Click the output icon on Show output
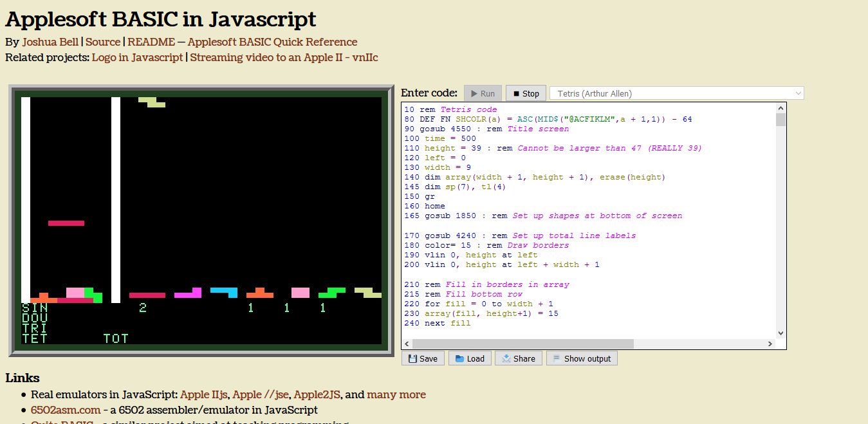The height and width of the screenshot is (424, 868). pos(557,358)
